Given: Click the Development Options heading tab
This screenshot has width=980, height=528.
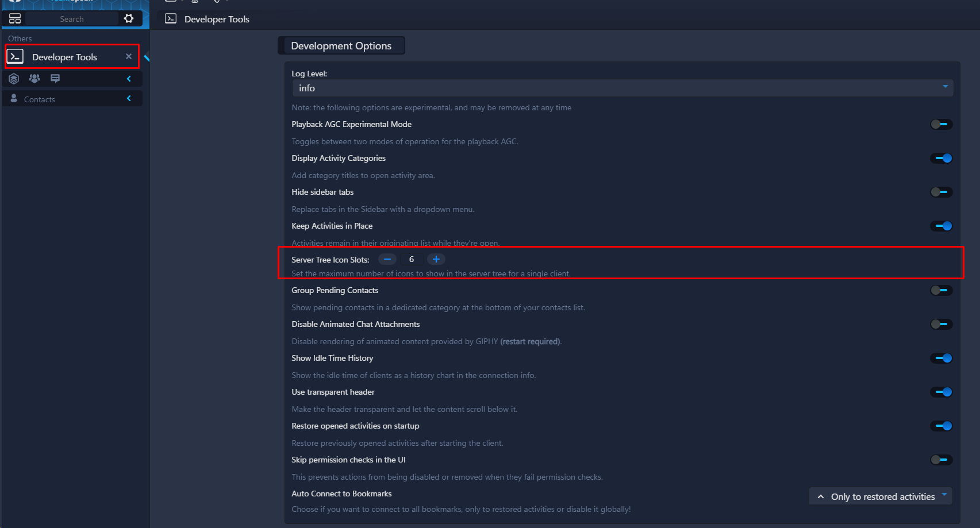Looking at the screenshot, I should point(341,46).
